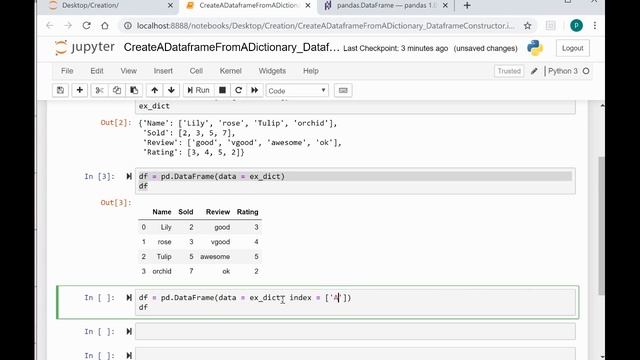
Task: Open the command palette keyboard icon
Action: [343, 90]
